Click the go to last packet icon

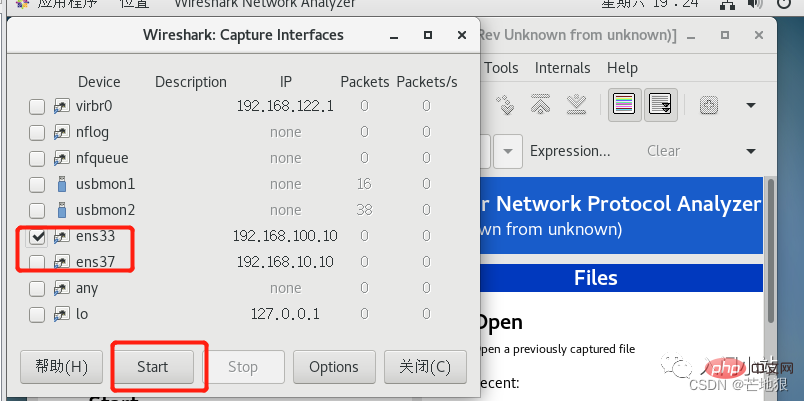pos(576,105)
